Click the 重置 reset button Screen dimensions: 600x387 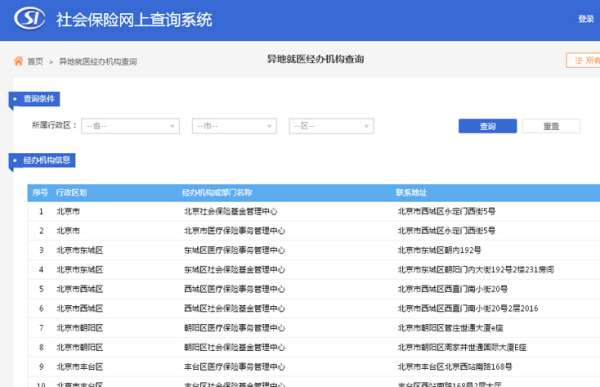[551, 126]
